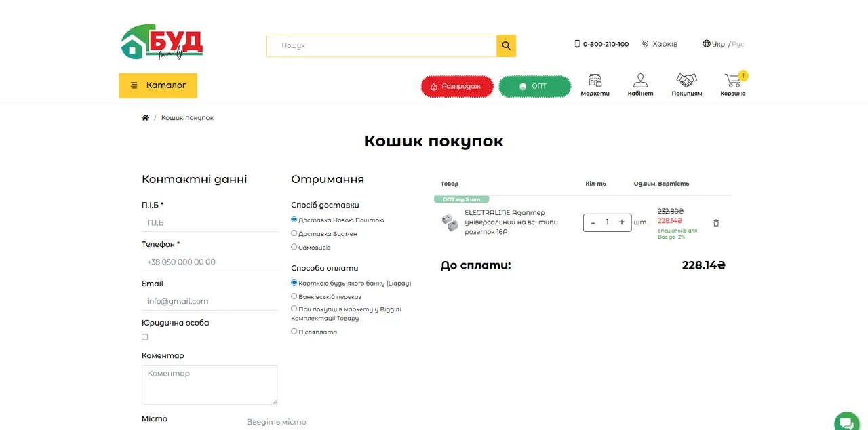The height and width of the screenshot is (430, 868).
Task: Click the yellow search magnifier button
Action: pos(506,45)
